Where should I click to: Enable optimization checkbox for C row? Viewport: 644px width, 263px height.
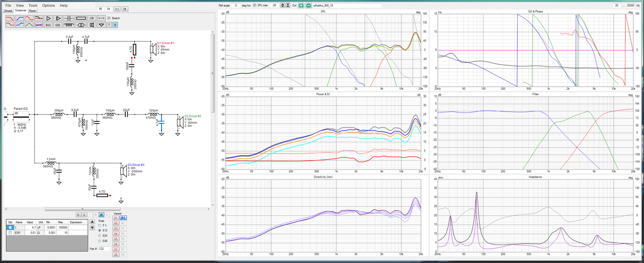pos(10,227)
